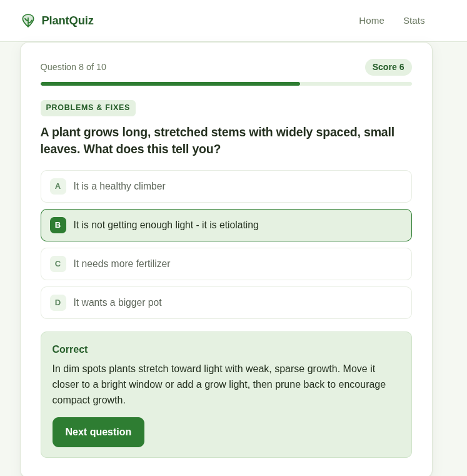Click the PlantQuiz leaf logo icon
Screen dimensions: 467x476
click(x=28, y=21)
